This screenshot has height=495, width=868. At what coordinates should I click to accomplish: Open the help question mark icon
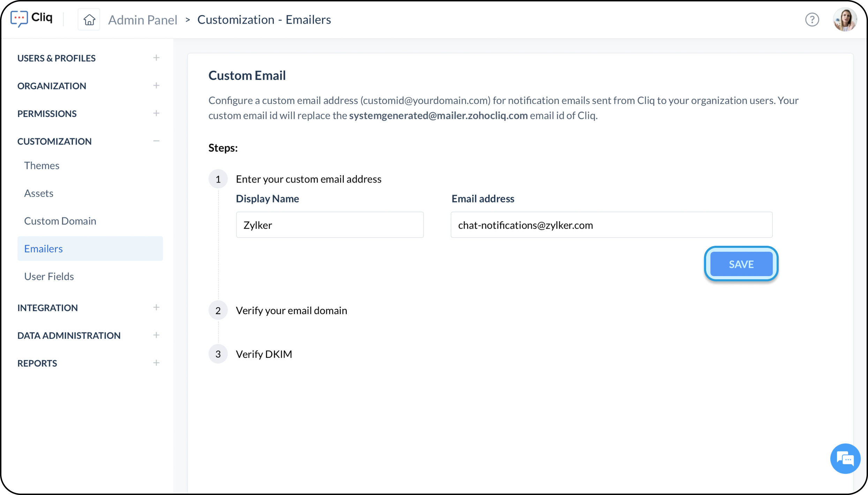coord(812,20)
